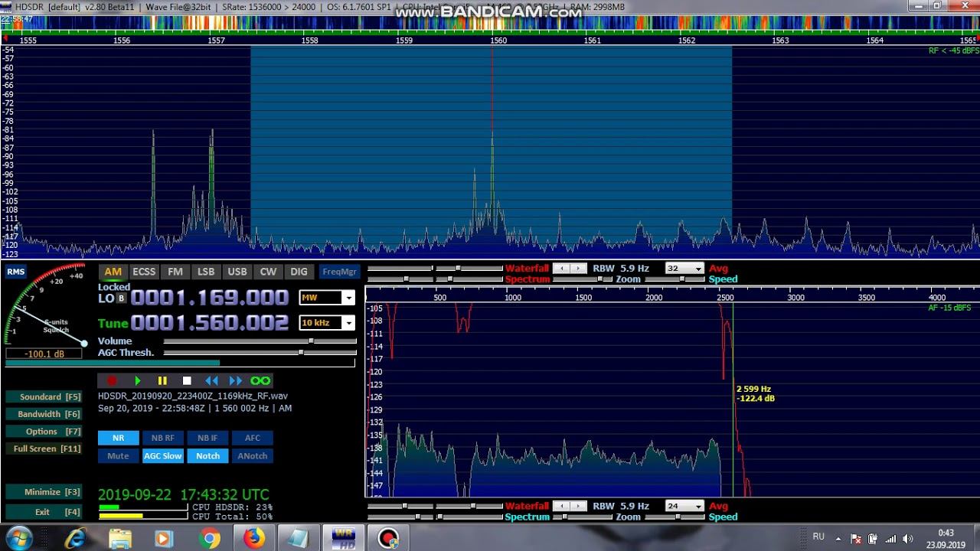
Task: Launch Google Chrome from taskbar
Action: coord(209,538)
